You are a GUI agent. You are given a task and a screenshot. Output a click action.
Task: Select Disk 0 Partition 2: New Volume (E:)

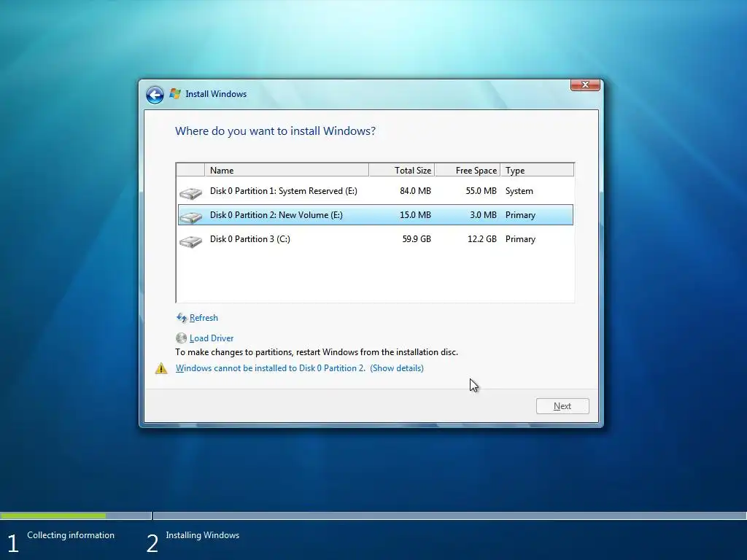pyautogui.click(x=376, y=215)
